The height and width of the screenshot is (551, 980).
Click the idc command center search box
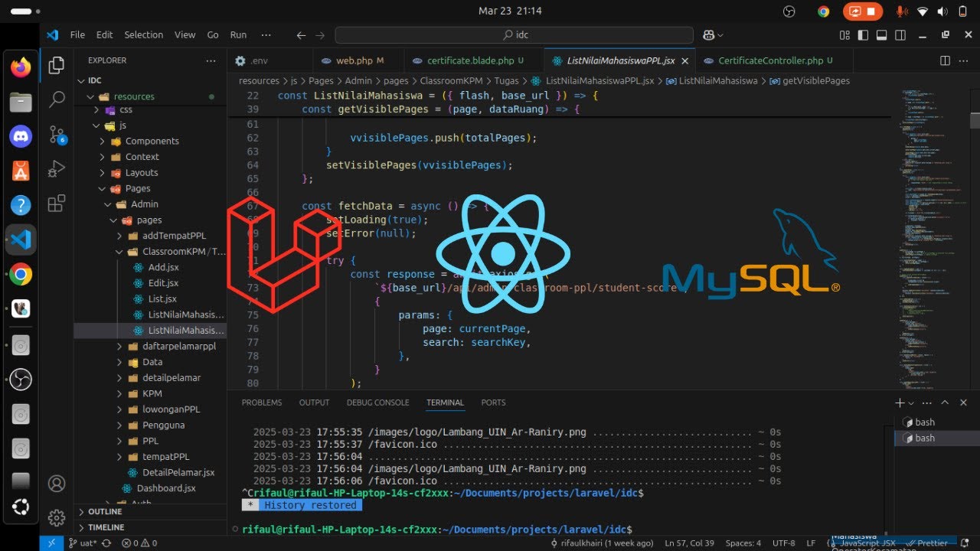(x=514, y=35)
